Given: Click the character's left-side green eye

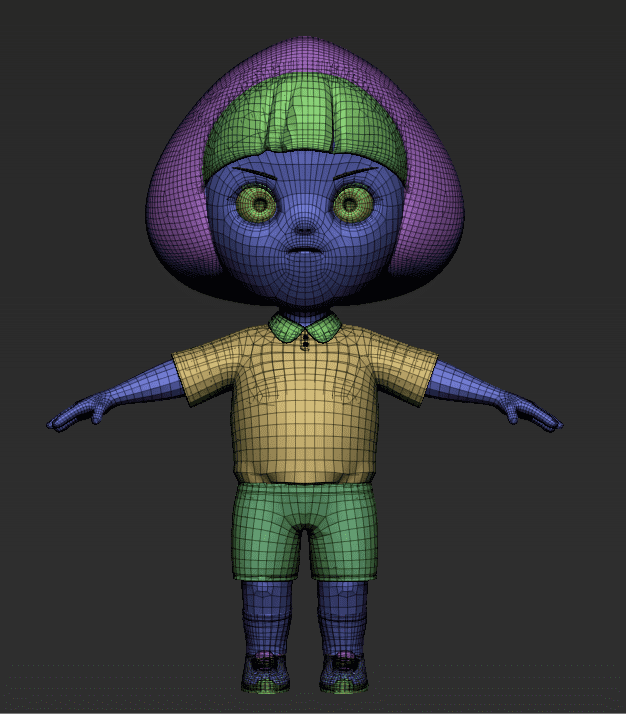Looking at the screenshot, I should pyautogui.click(x=257, y=204).
